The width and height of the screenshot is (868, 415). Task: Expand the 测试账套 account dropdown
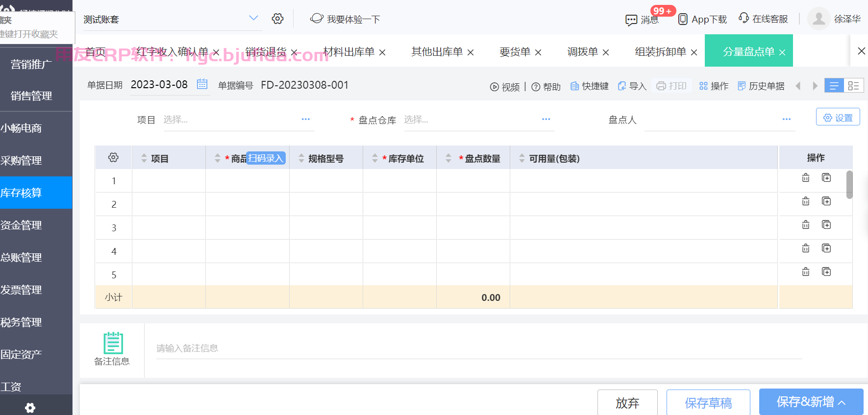click(253, 18)
